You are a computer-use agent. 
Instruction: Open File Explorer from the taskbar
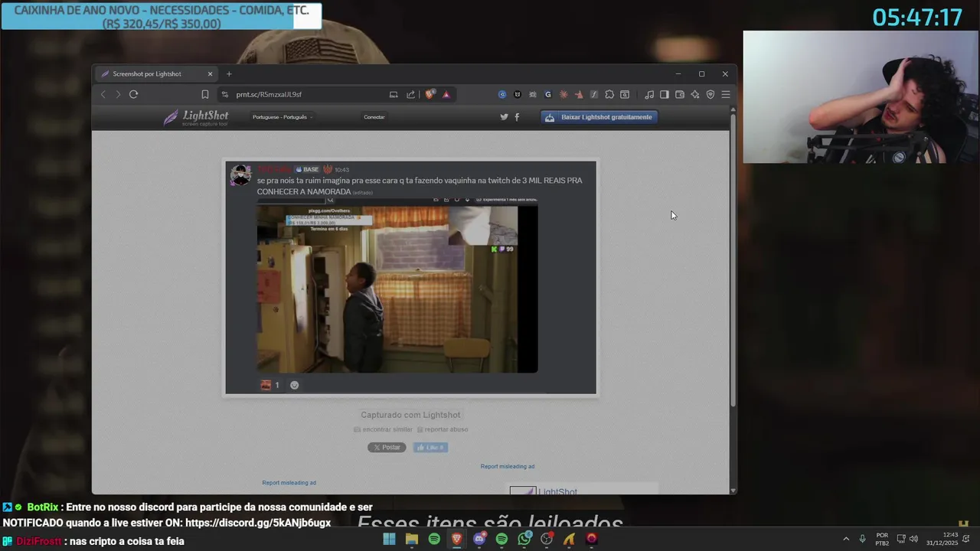point(412,539)
